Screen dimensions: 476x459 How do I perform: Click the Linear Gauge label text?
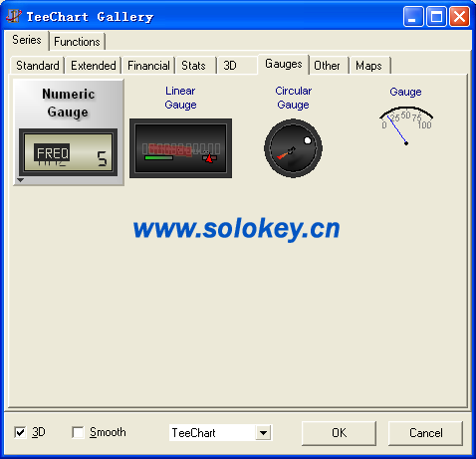tap(180, 98)
